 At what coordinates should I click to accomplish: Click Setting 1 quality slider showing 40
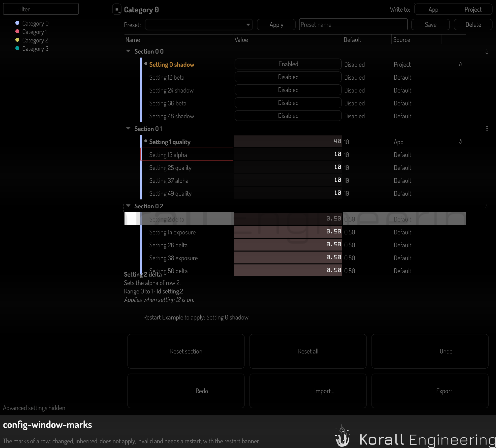[x=288, y=141]
